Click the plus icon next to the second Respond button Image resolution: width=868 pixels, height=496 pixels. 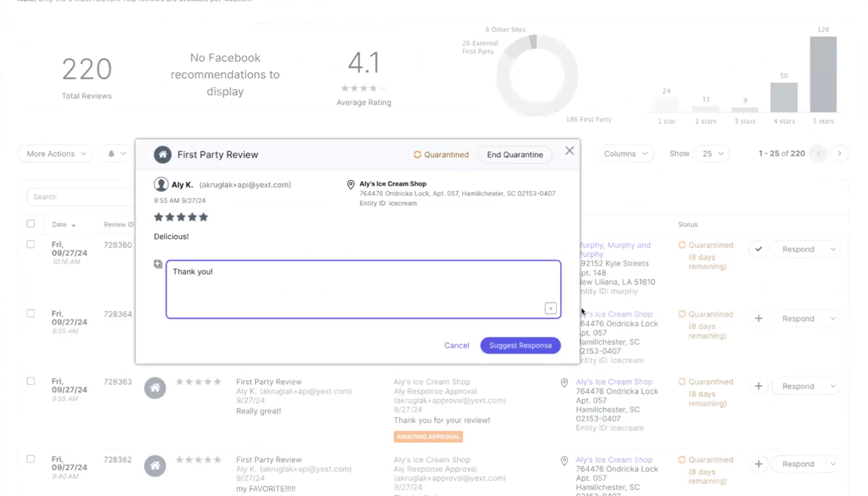(759, 319)
